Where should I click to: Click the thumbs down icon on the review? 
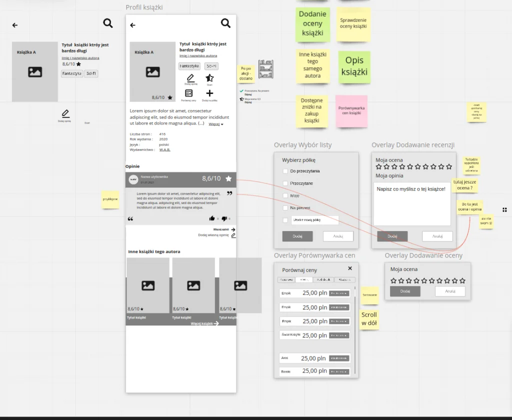tap(224, 218)
